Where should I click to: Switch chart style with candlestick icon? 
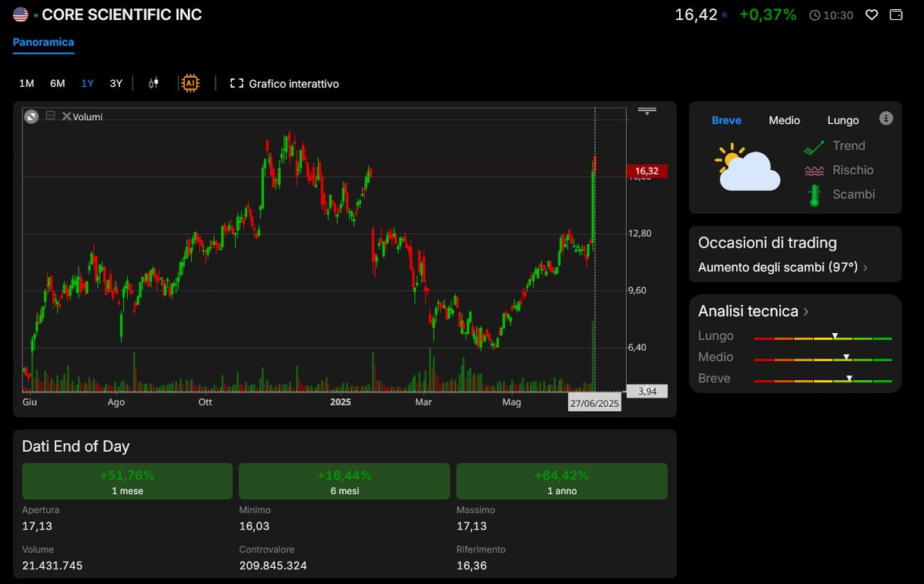[x=154, y=83]
